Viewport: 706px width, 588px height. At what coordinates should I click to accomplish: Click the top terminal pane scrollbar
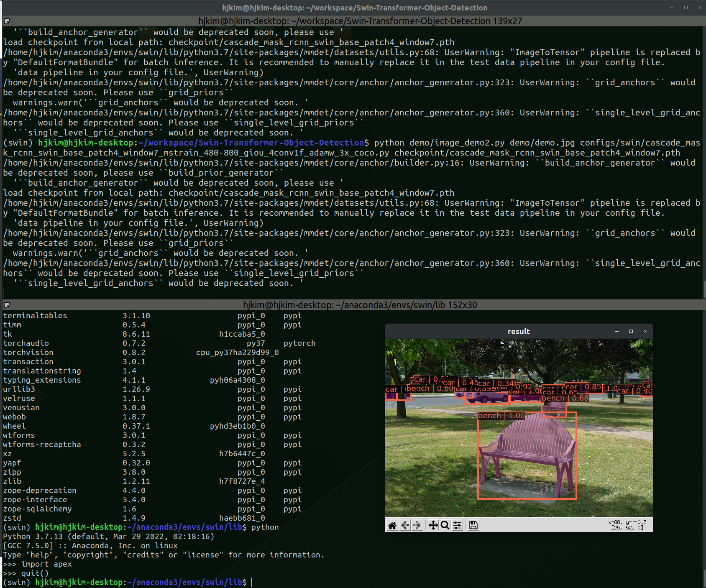[704, 289]
